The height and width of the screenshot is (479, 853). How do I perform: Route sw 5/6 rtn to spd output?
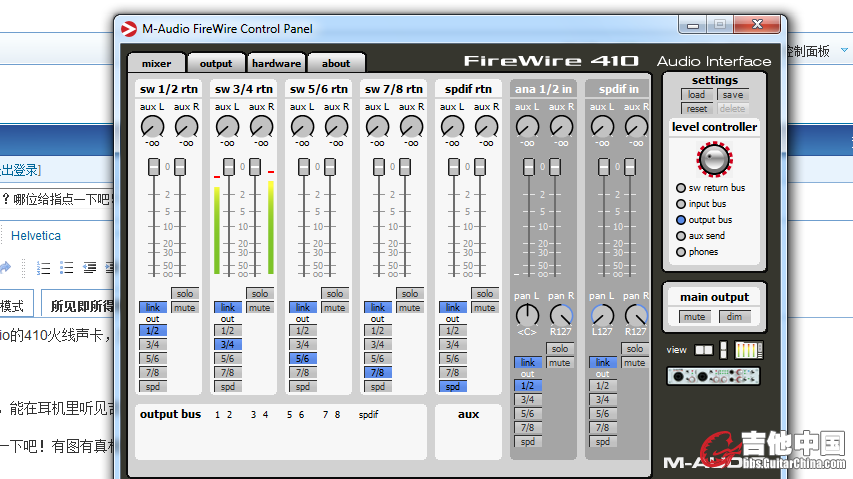click(x=302, y=387)
